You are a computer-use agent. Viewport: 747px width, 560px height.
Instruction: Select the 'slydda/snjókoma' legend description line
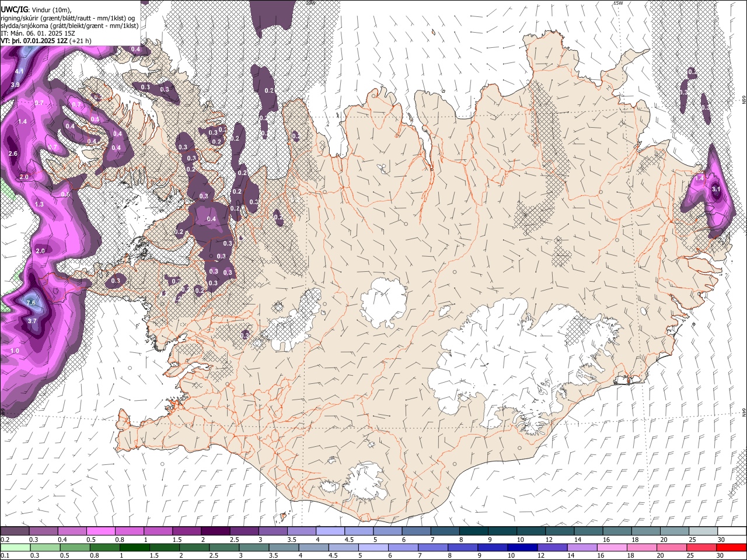69,26
